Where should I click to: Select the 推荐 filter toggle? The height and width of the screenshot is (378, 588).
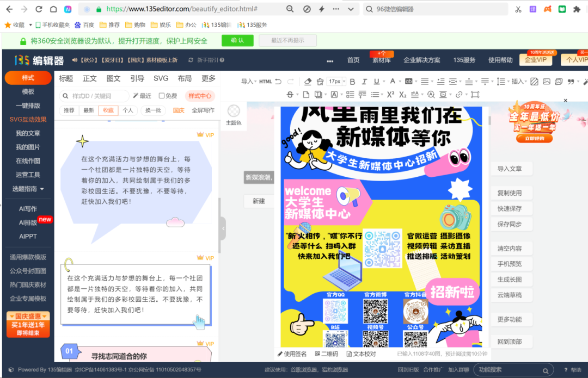point(69,110)
